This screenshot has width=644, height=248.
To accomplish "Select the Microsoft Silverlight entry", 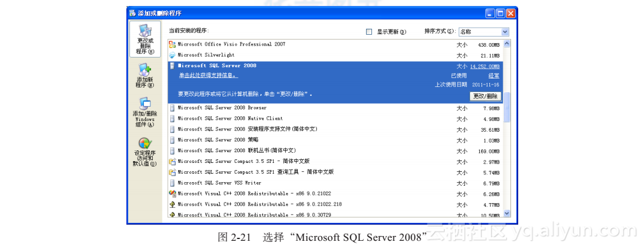I will 335,55.
